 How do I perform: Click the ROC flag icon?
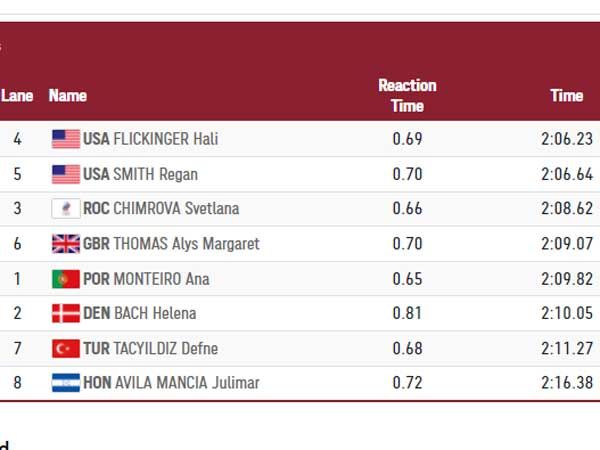65,209
